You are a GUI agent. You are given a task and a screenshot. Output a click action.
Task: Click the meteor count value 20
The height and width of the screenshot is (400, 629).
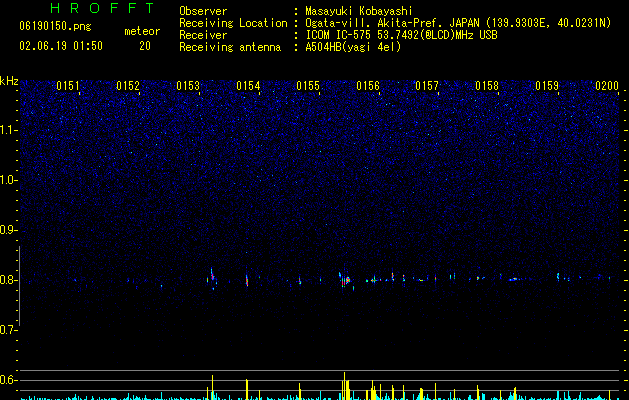point(145,46)
